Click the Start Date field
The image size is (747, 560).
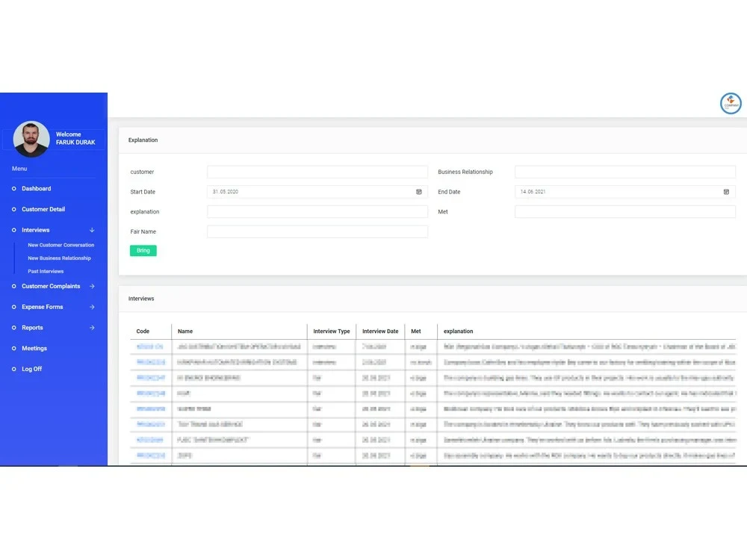[317, 192]
